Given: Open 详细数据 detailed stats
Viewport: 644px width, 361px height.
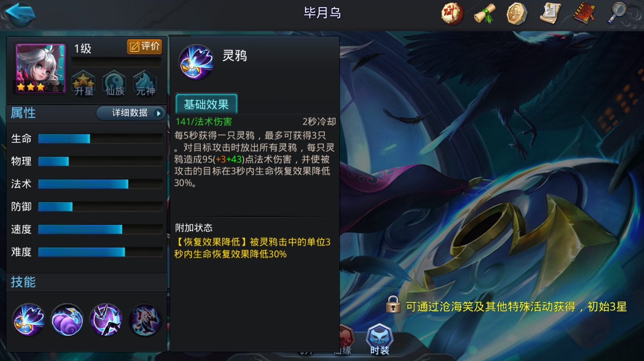Looking at the screenshot, I should pos(131,113).
